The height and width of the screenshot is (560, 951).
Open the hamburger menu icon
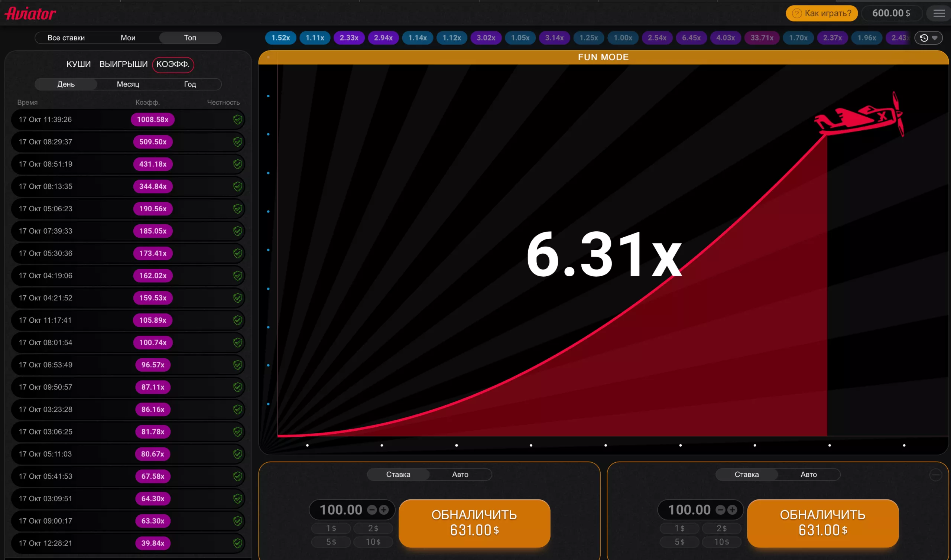939,14
